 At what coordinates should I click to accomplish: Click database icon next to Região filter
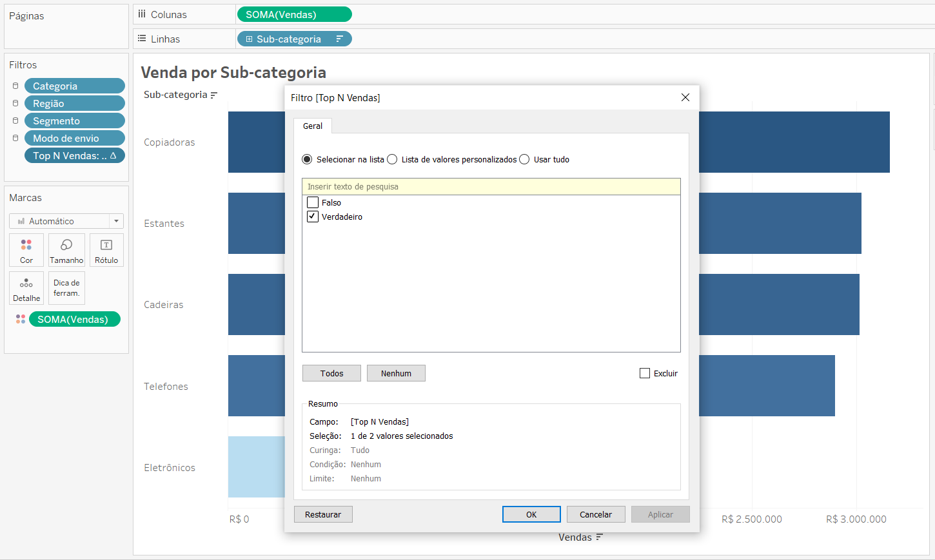(x=15, y=103)
